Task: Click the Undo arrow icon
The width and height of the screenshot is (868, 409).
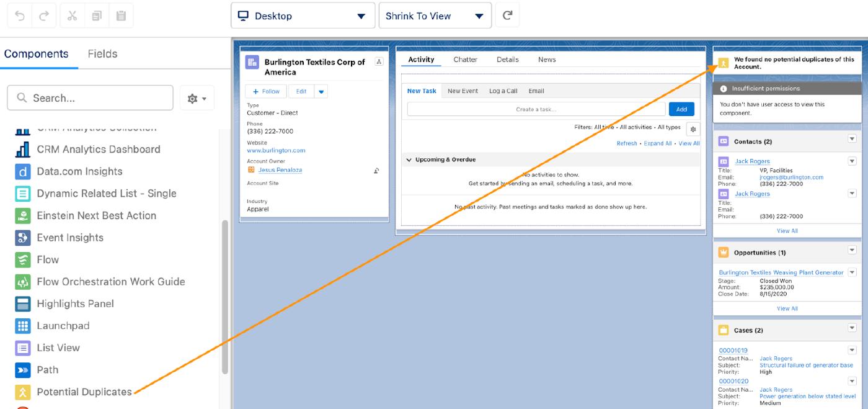Action: [x=20, y=16]
